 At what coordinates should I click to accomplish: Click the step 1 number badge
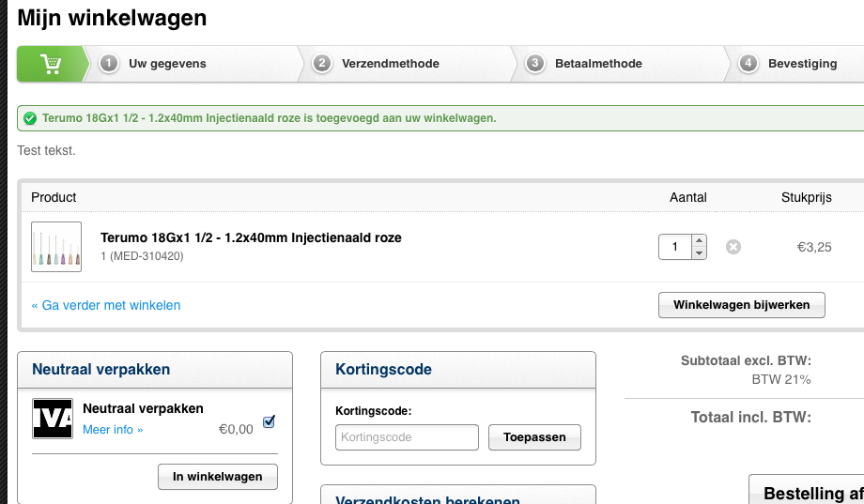click(x=109, y=63)
